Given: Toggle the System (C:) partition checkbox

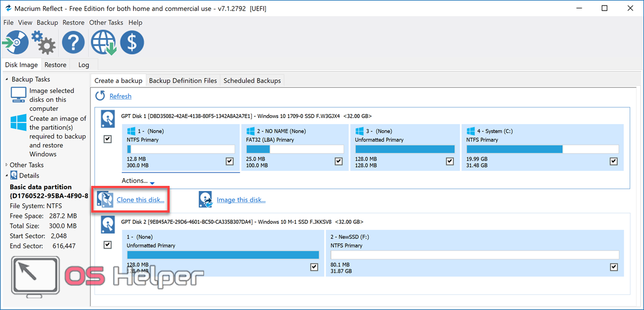Looking at the screenshot, I should (613, 161).
